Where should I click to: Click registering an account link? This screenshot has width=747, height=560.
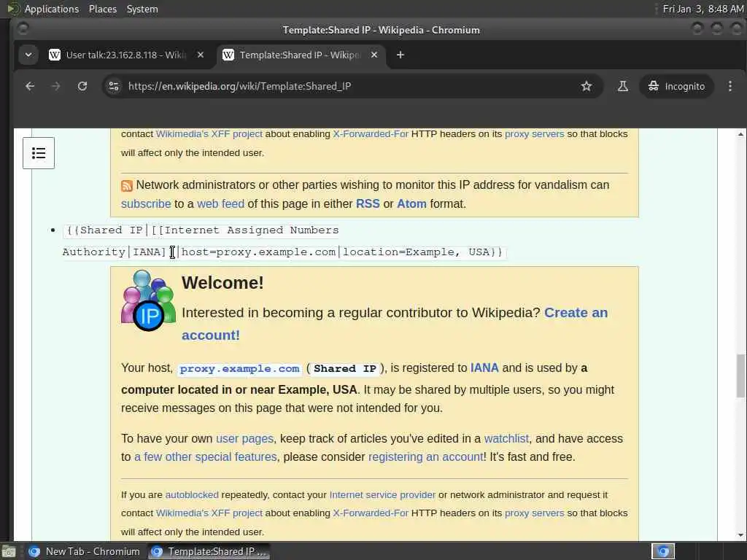point(426,456)
